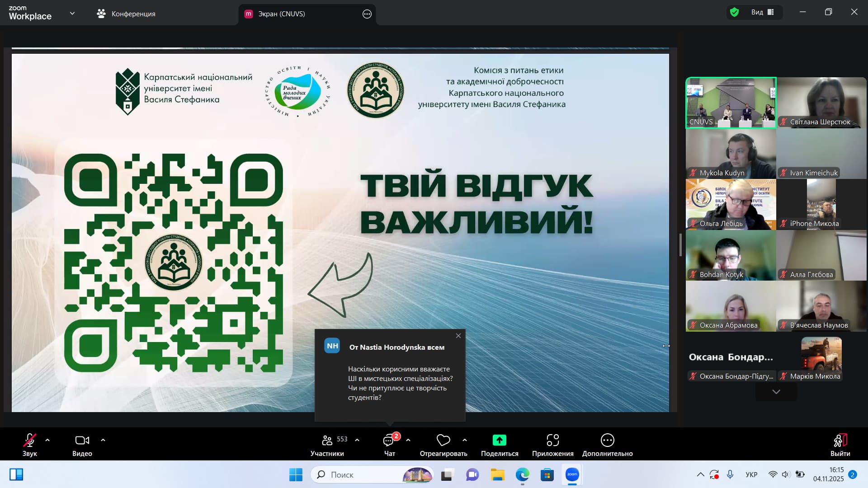Click the Leave meeting icon

click(x=840, y=440)
